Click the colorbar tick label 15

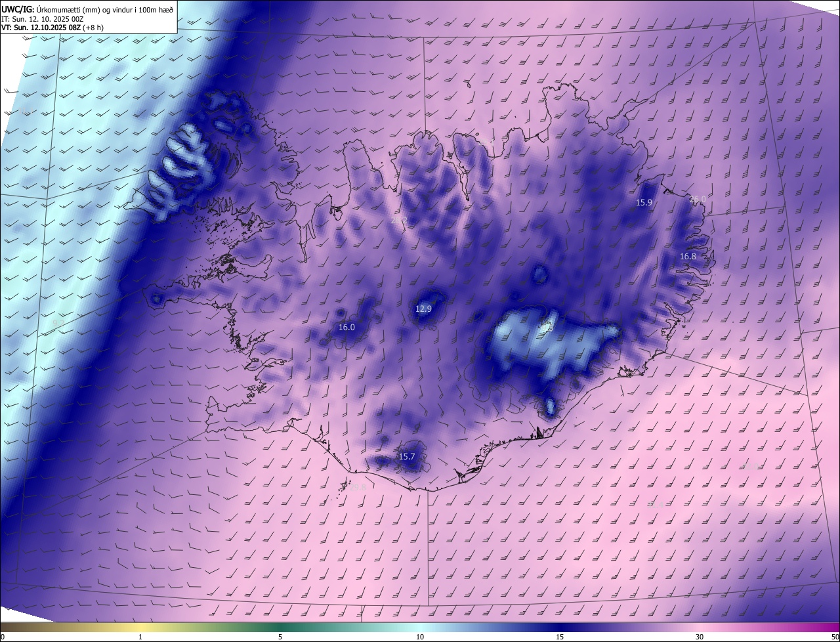pyautogui.click(x=560, y=637)
